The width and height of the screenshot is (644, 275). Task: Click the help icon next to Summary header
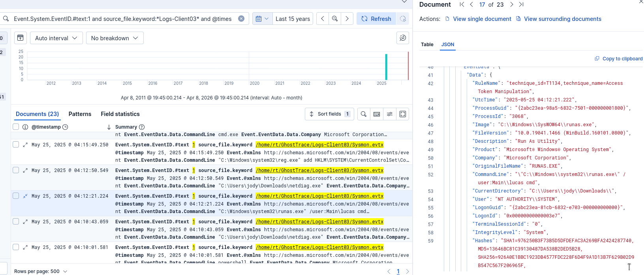pos(142,127)
